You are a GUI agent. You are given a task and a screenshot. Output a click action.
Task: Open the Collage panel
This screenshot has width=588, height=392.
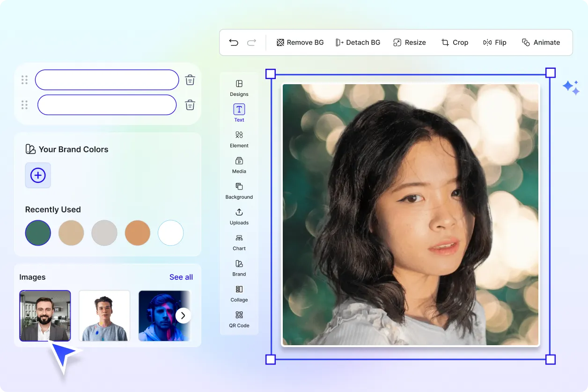pos(239,293)
